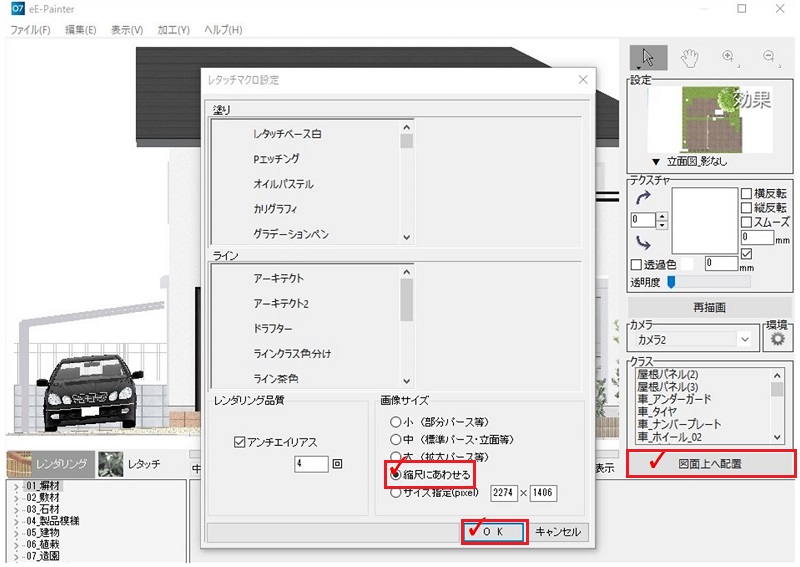
Task: Click the effect preview thumbnail in 設定
Action: [x=710, y=119]
